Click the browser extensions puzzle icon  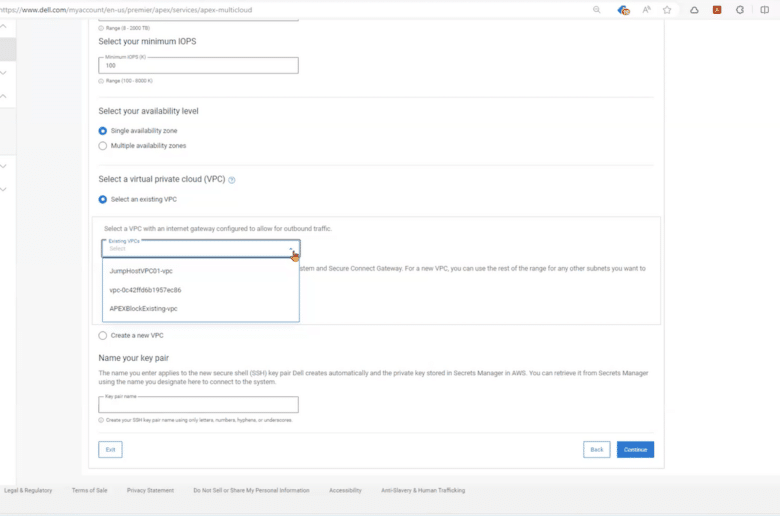pos(740,9)
